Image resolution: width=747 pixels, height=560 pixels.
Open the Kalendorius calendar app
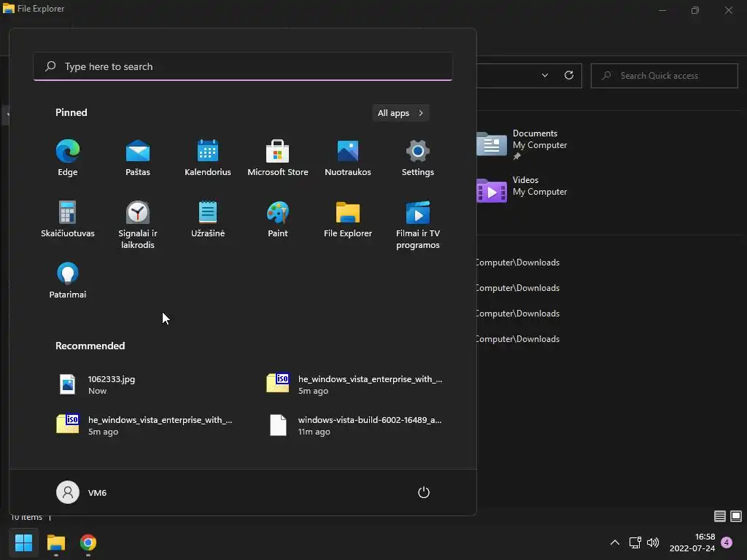pyautogui.click(x=208, y=157)
